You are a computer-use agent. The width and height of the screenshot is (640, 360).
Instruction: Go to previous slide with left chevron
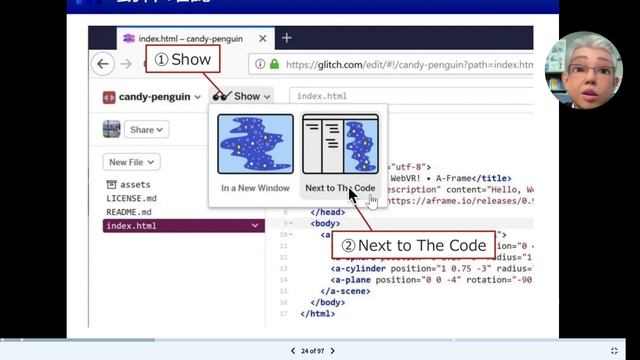(293, 351)
